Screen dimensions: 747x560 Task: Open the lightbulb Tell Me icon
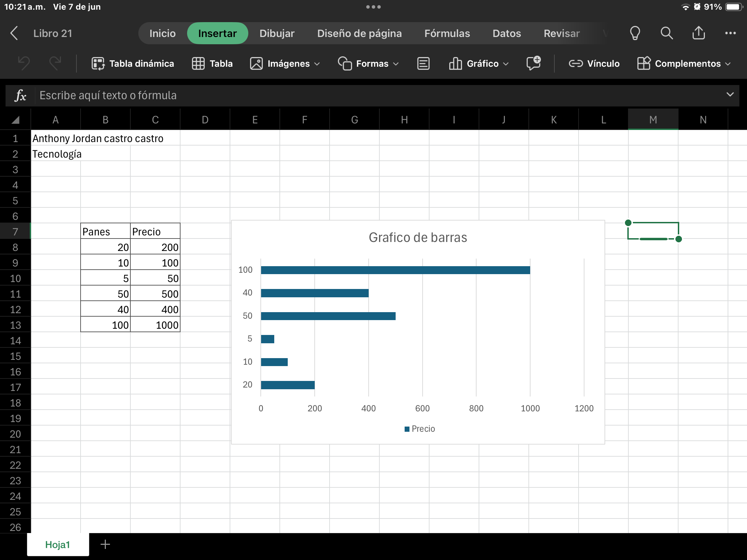tap(635, 33)
